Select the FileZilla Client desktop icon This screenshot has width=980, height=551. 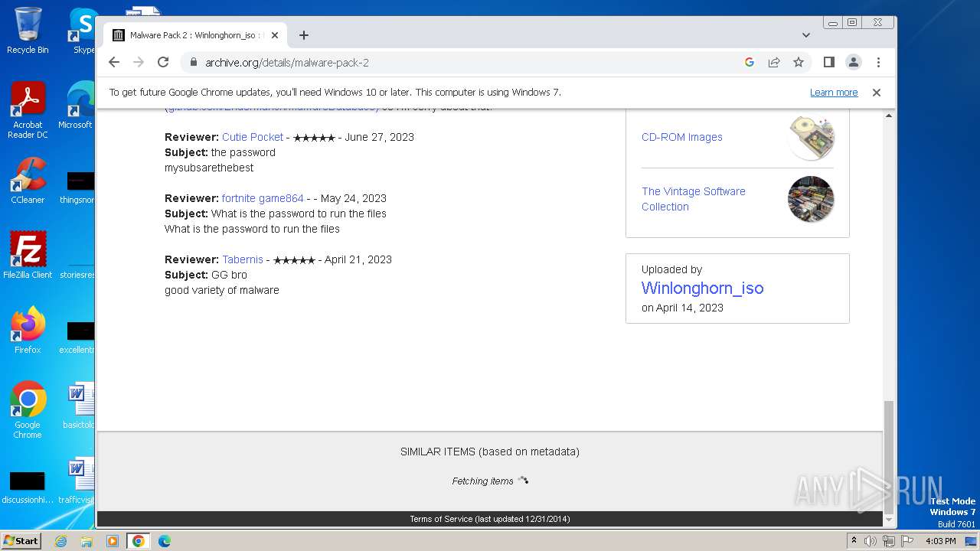28,255
